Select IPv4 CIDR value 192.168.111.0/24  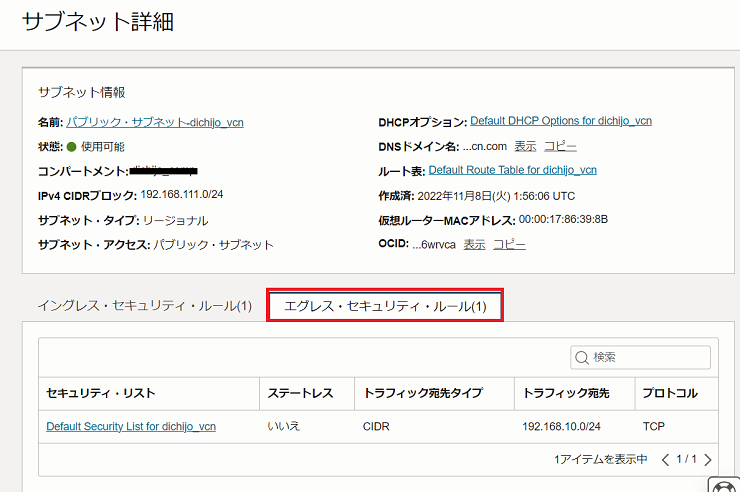pos(182,194)
